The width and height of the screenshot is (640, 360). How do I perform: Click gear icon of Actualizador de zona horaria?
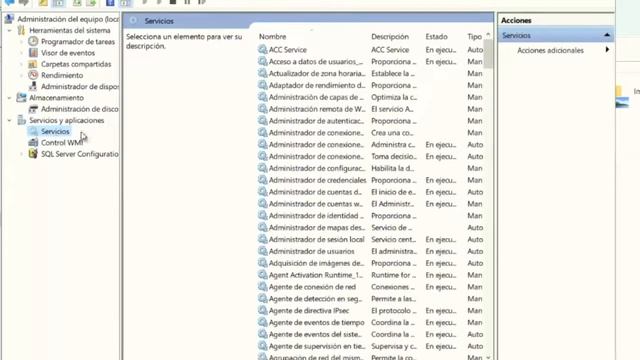click(262, 73)
